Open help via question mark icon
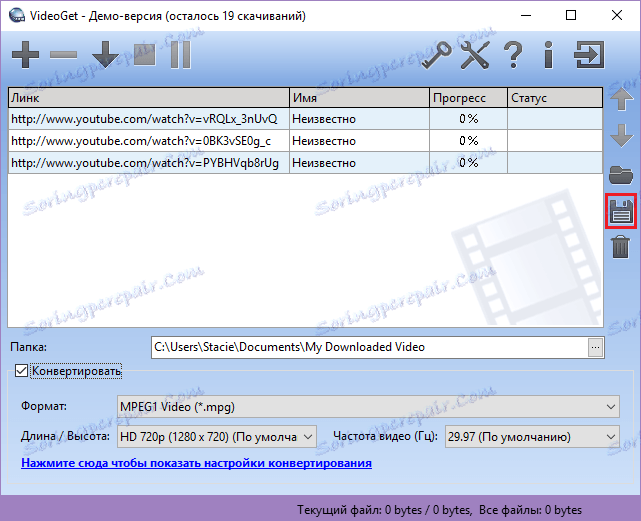Image resolution: width=641 pixels, height=521 pixels. click(x=513, y=54)
